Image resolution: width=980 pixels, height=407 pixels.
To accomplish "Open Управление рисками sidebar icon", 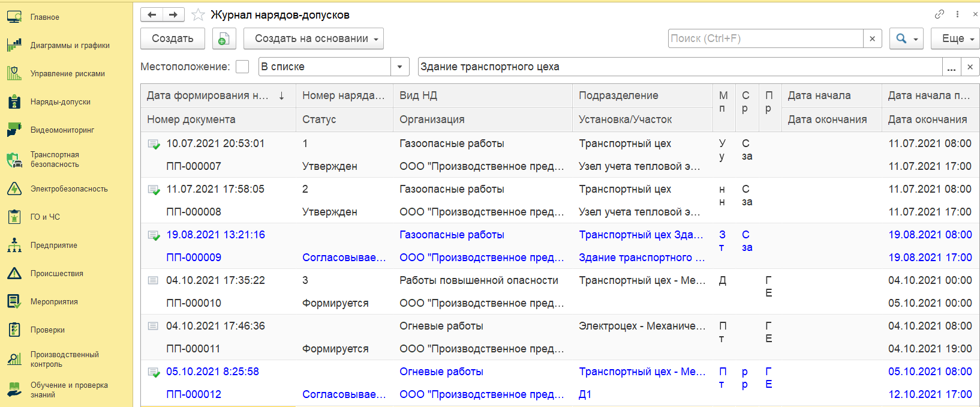I will [x=14, y=73].
